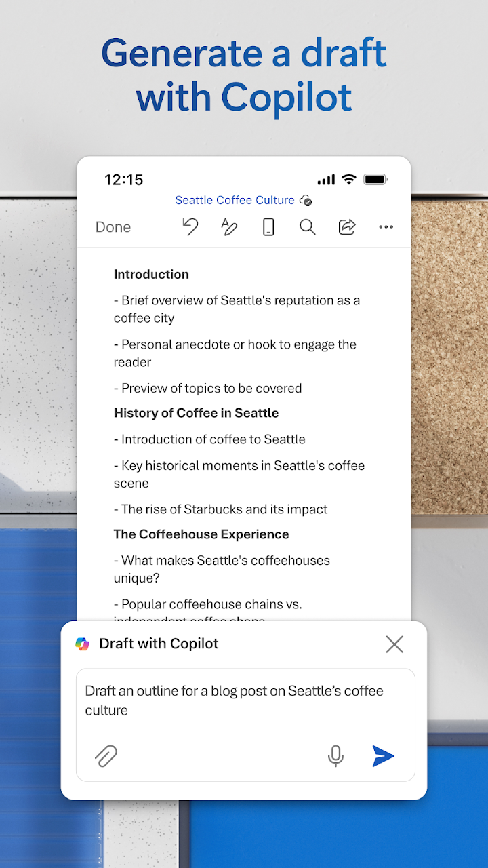Tap the battery status icon
This screenshot has height=868, width=488.
pos(375,180)
